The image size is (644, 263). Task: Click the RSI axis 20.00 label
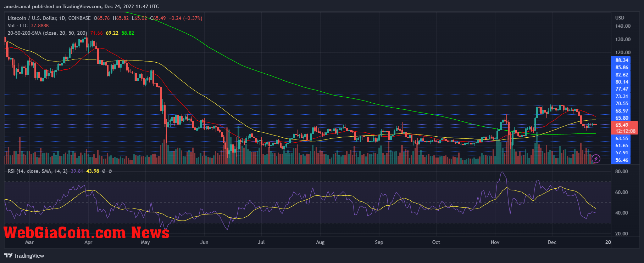point(622,234)
